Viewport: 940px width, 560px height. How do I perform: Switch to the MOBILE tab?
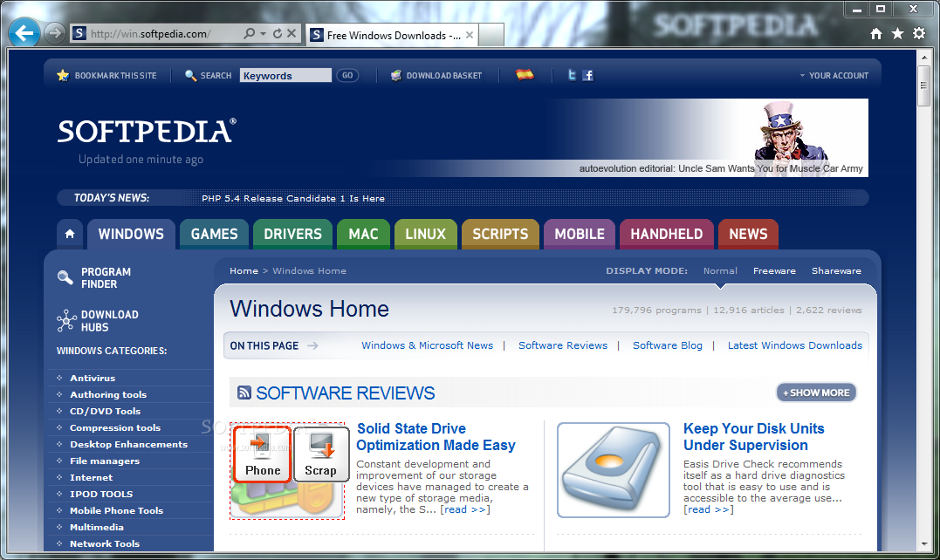(x=580, y=234)
